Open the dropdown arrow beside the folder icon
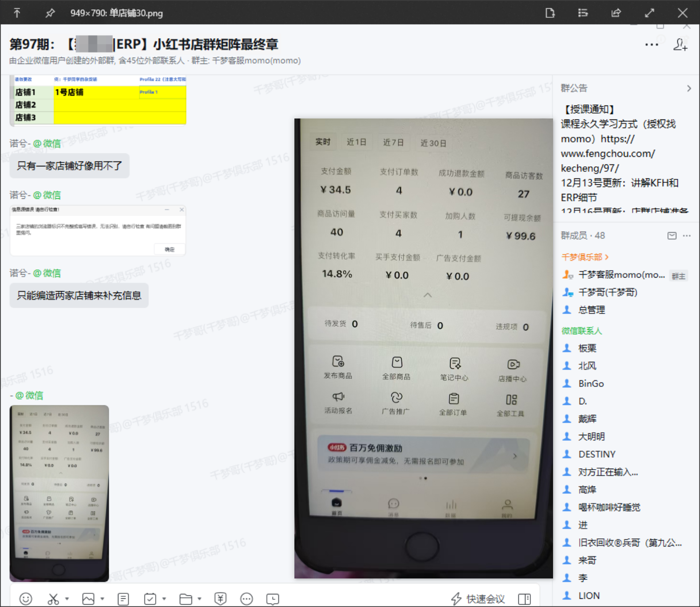Screen dimensions: 700x607 [199, 599]
